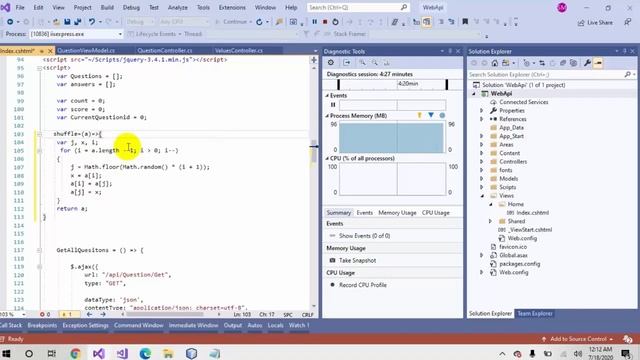Image resolution: width=640 pixels, height=360 pixels.
Task: Expand the Controllers folder
Action: point(482,162)
